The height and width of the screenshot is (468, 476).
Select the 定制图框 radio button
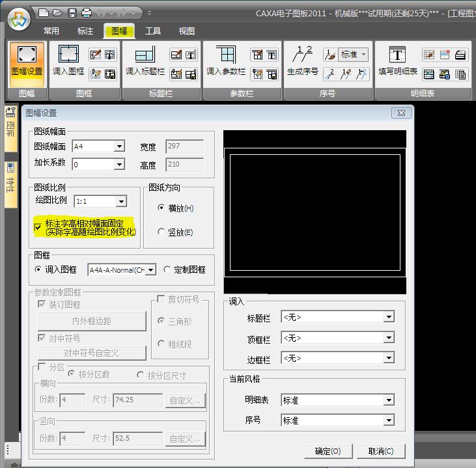coord(167,269)
